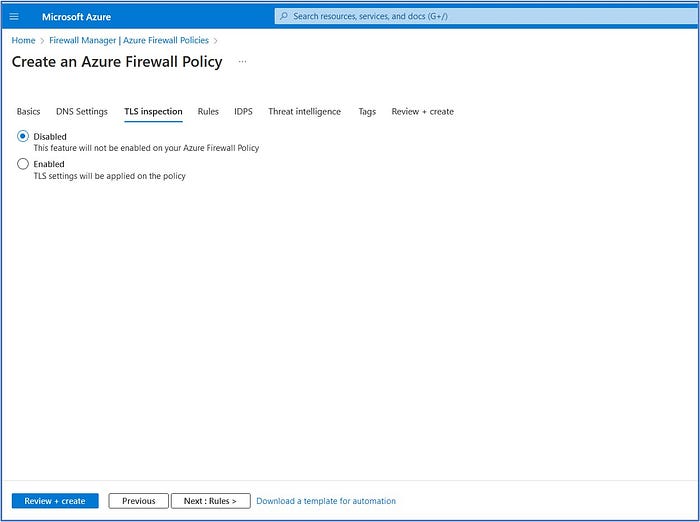Switch to the Tags tab
The height and width of the screenshot is (522, 700).
tap(367, 111)
